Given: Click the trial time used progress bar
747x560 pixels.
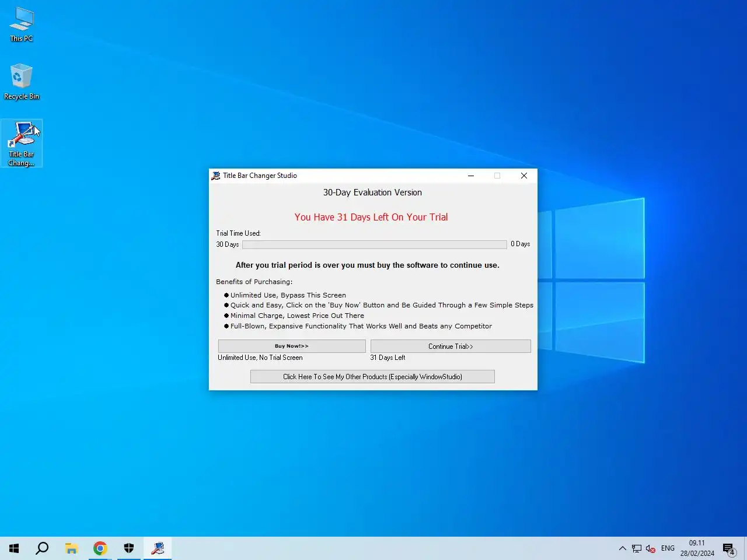Looking at the screenshot, I should [375, 244].
